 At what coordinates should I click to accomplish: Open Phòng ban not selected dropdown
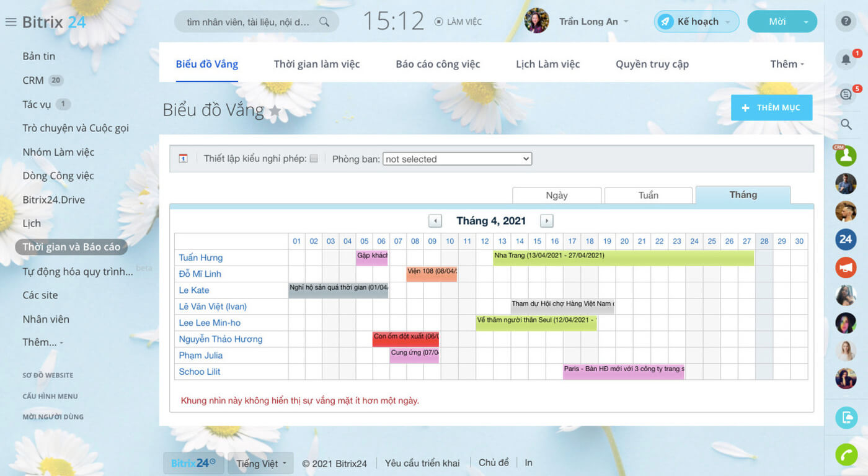tap(457, 159)
